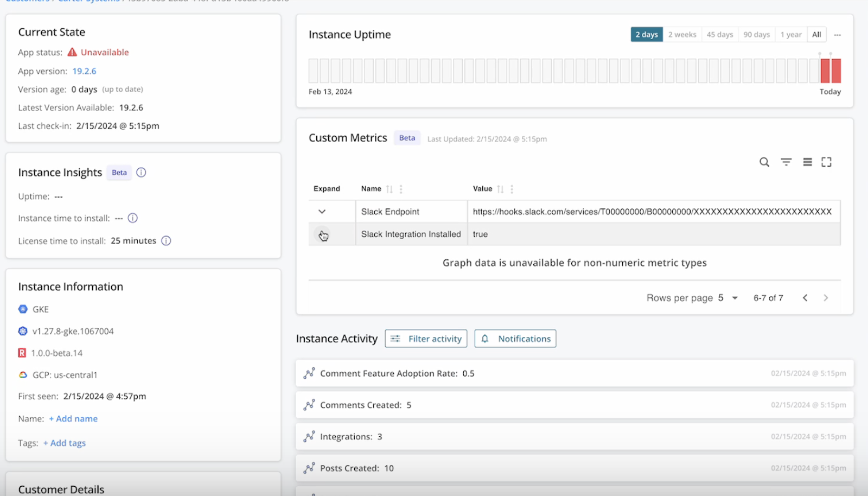Select the All uptime range tab
Image resolution: width=868 pixels, height=496 pixels.
coord(816,34)
